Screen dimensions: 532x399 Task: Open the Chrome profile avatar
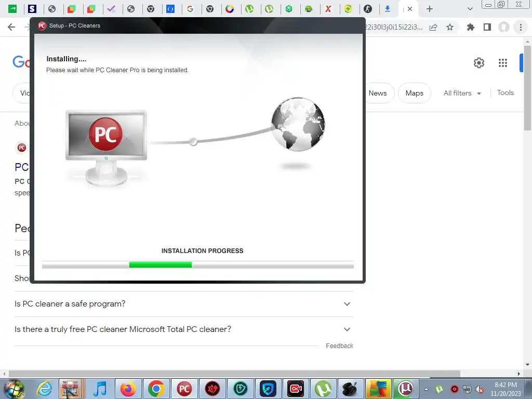tap(504, 27)
